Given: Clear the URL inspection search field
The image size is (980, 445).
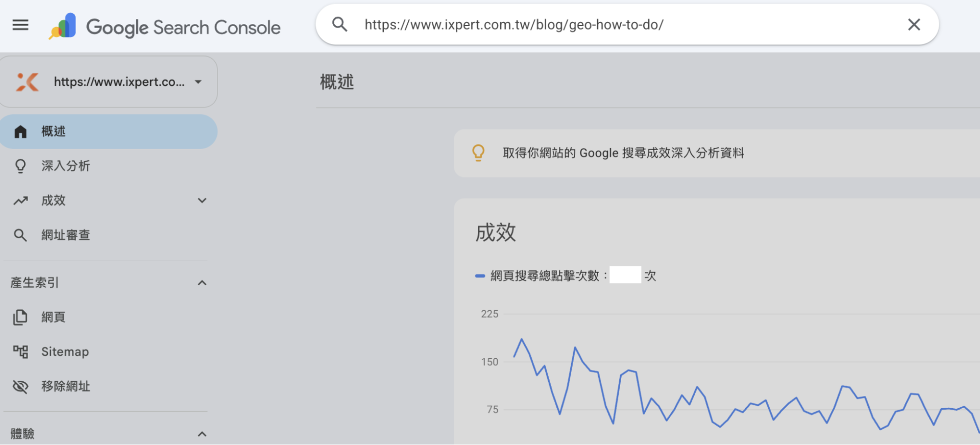Looking at the screenshot, I should tap(914, 24).
